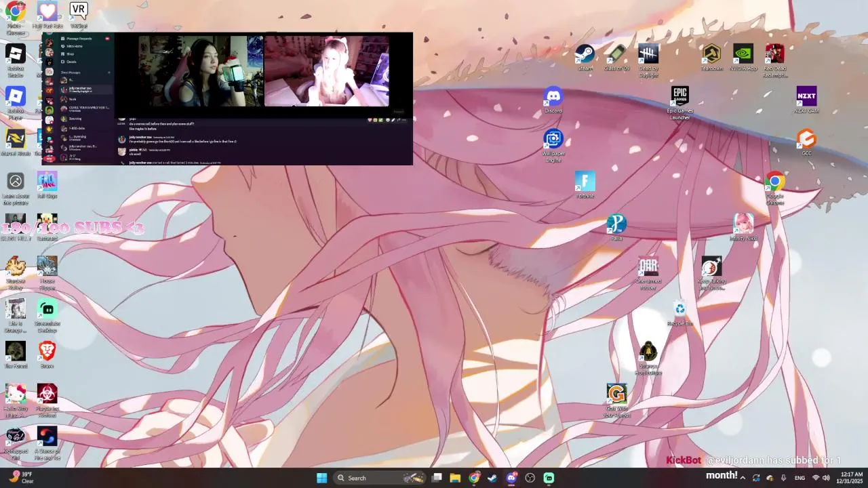Open the Palia desktop shortcut

tap(616, 228)
